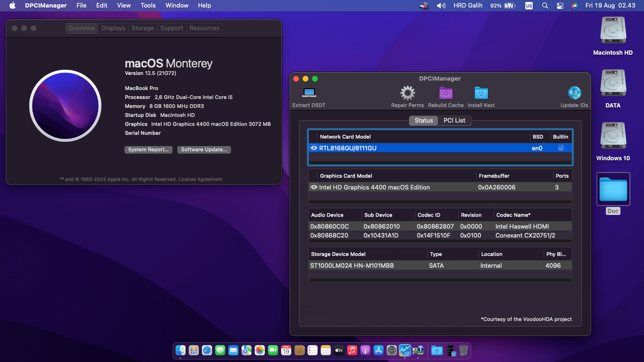Click the System Report button
This screenshot has height=362, width=644.
(x=149, y=149)
